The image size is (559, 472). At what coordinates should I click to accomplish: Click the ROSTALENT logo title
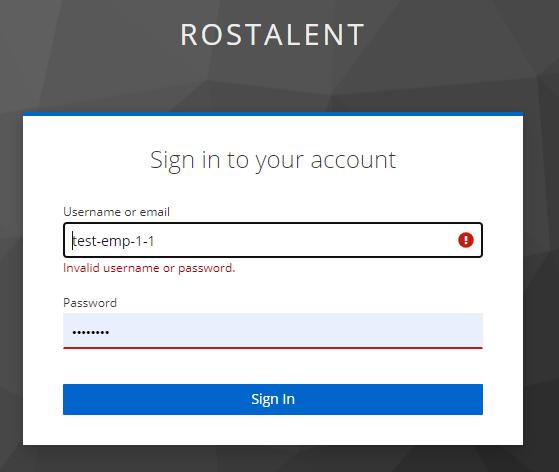point(272,35)
